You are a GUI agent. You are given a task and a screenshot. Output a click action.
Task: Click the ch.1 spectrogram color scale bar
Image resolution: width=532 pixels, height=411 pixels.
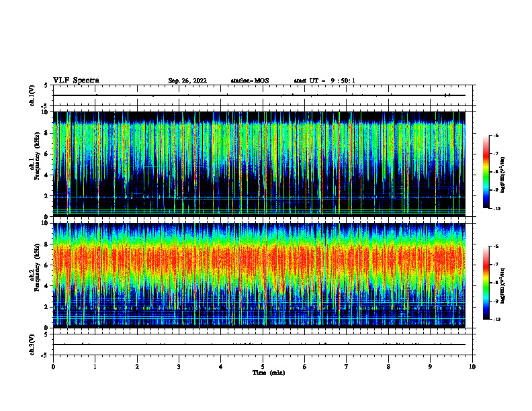coord(486,172)
